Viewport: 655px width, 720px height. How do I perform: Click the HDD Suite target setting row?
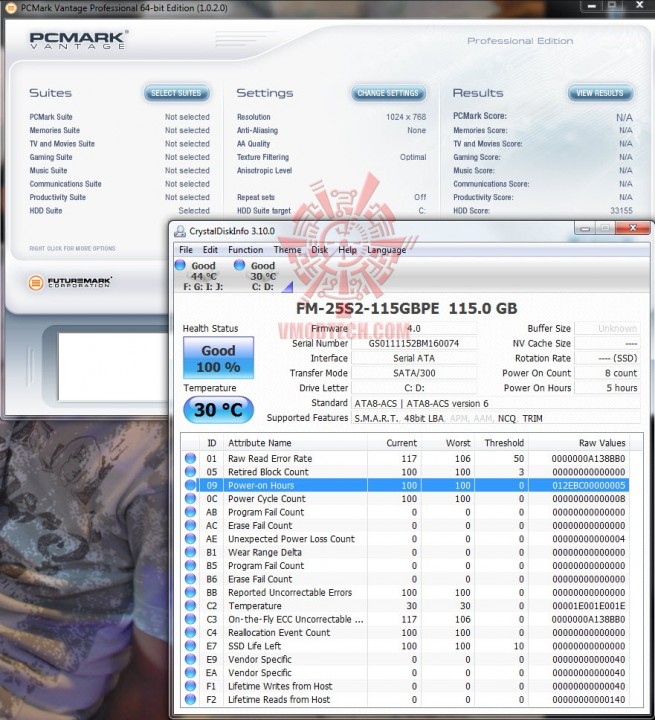click(331, 211)
